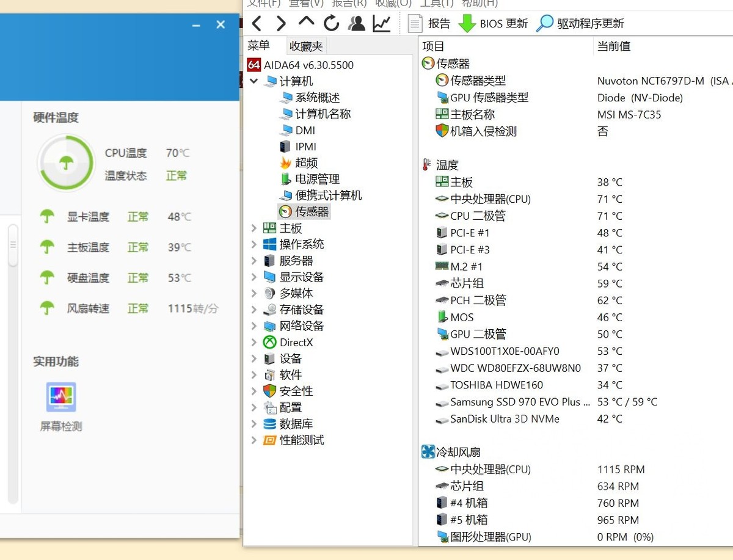This screenshot has width=733, height=560.
Task: Click the 当前值 column header
Action: point(663,46)
